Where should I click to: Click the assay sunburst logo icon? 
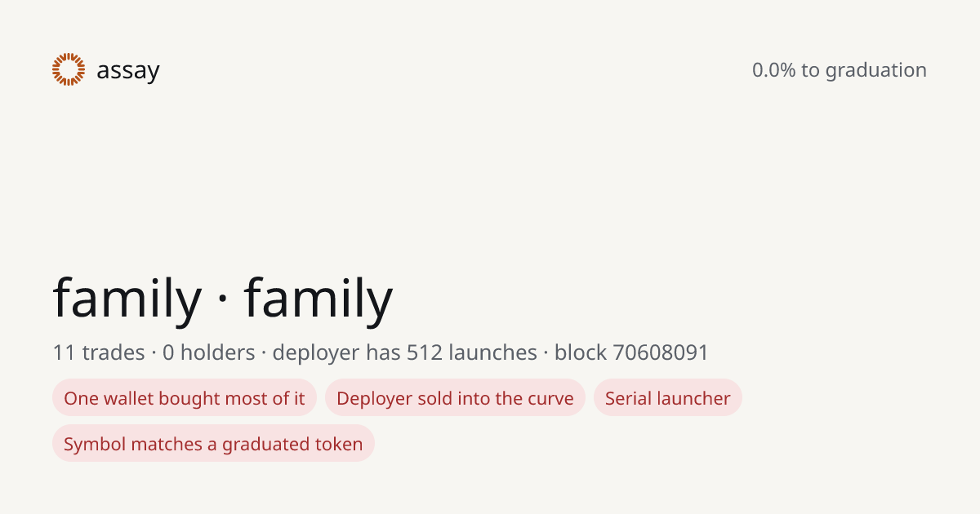coord(69,69)
